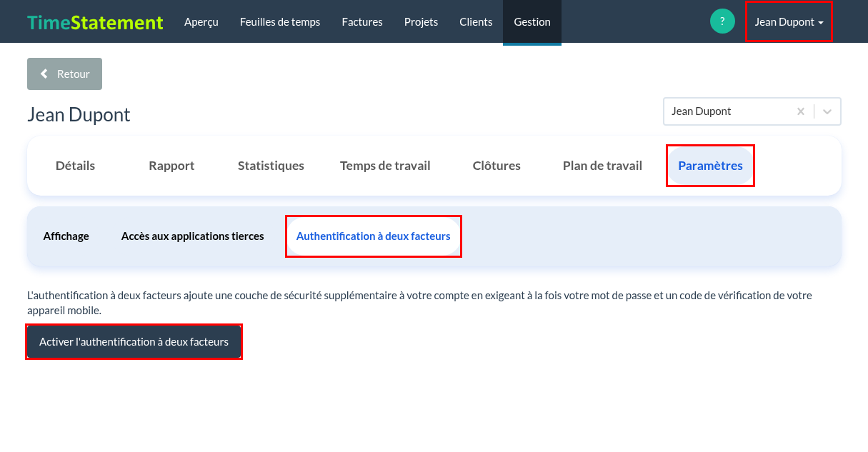868x452 pixels.
Task: Click the TimeStatement logo
Action: click(96, 22)
